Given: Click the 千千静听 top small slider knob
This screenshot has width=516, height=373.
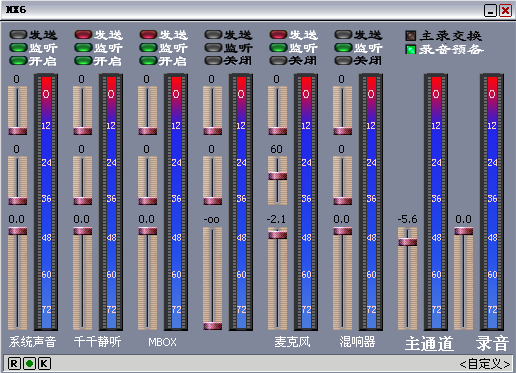Looking at the screenshot, I should pyautogui.click(x=83, y=131).
